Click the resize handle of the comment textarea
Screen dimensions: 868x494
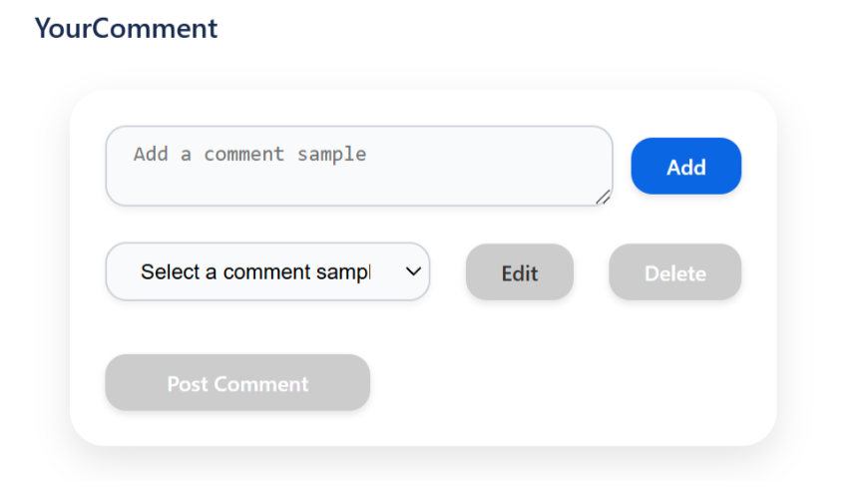coord(603,197)
